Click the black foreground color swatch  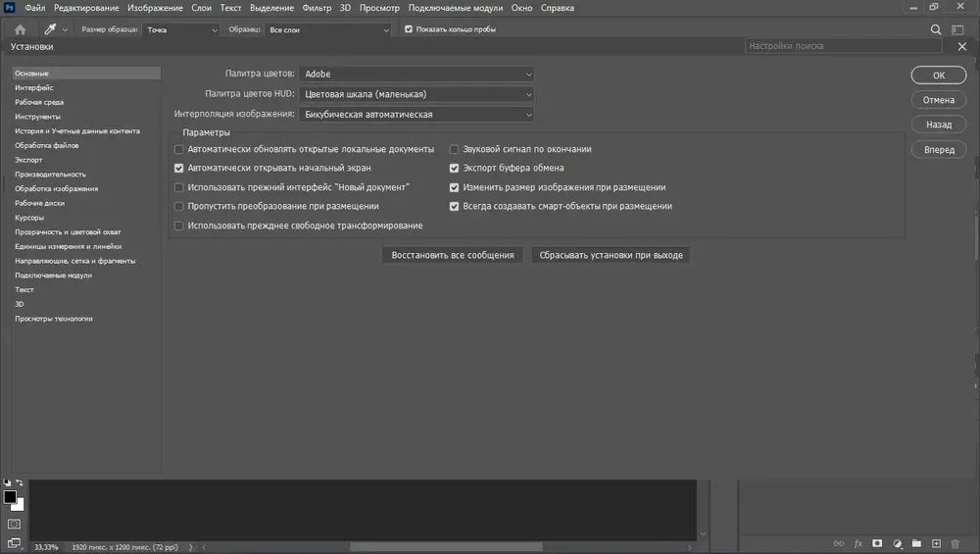click(x=10, y=497)
